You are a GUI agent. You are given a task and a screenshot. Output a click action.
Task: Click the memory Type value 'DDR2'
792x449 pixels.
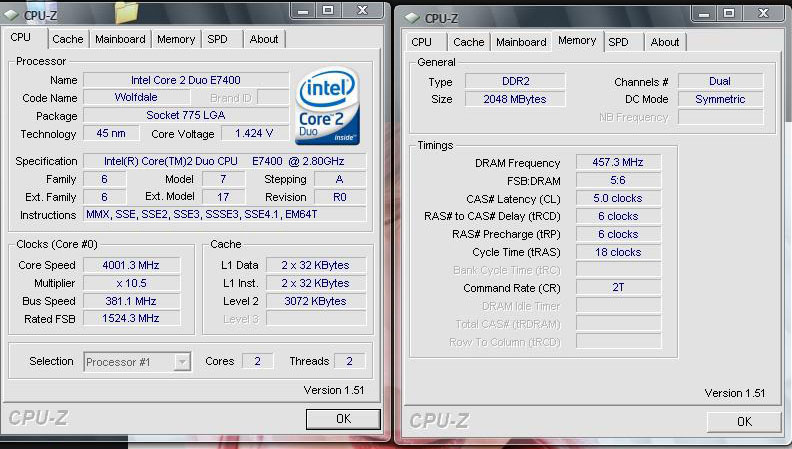pos(515,81)
